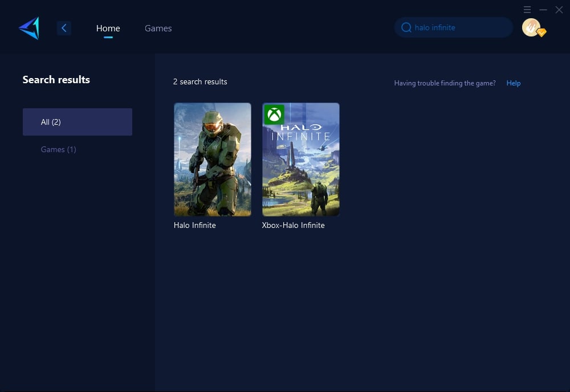Click the 'Search results' heading
Screen dimensions: 570x392
(x=56, y=80)
